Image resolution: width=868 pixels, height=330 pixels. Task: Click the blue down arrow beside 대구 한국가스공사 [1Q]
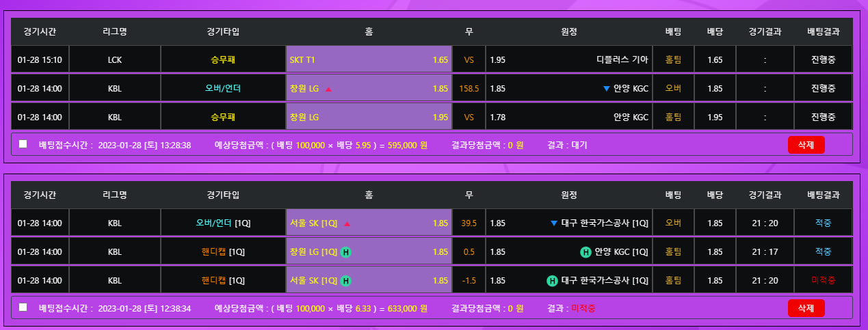point(554,223)
